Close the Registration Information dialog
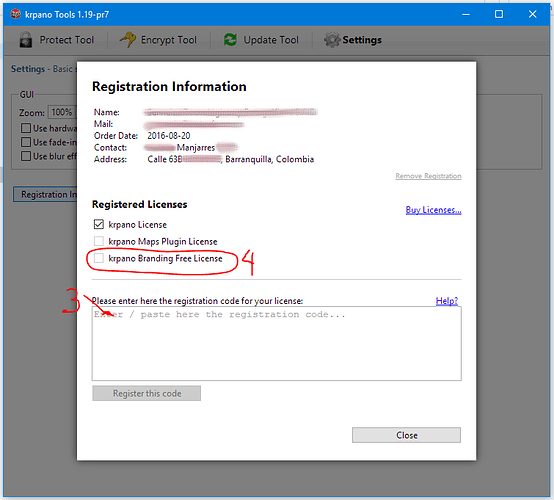Viewport: 554px width, 500px height. (x=406, y=435)
